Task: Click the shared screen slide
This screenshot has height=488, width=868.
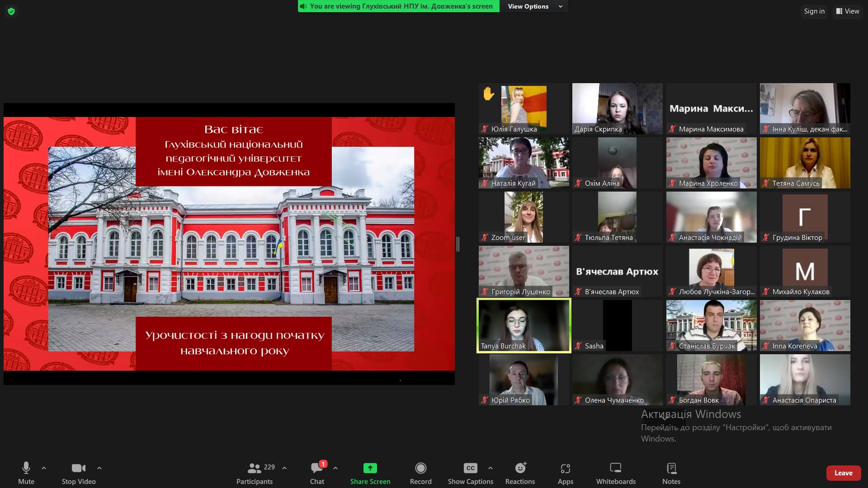Action: 229,244
